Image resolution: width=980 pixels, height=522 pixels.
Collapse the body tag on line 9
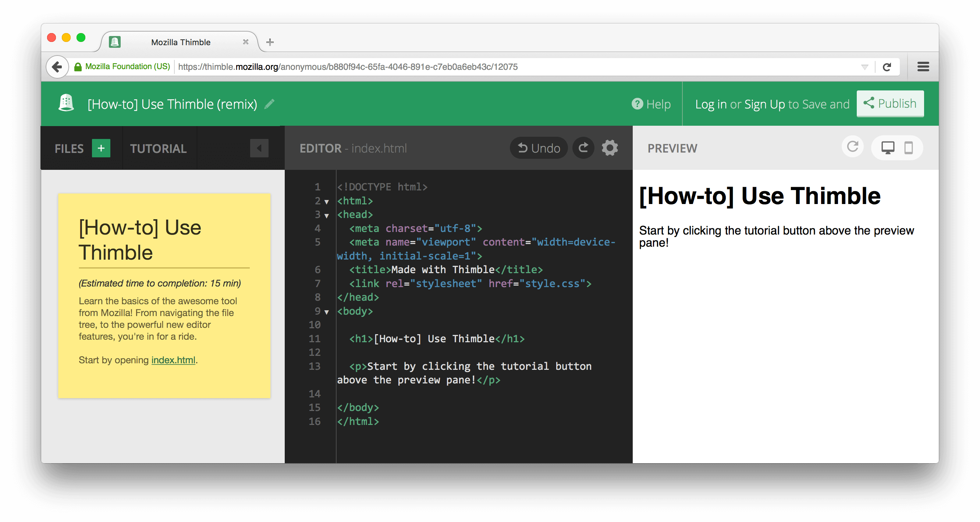tap(326, 312)
